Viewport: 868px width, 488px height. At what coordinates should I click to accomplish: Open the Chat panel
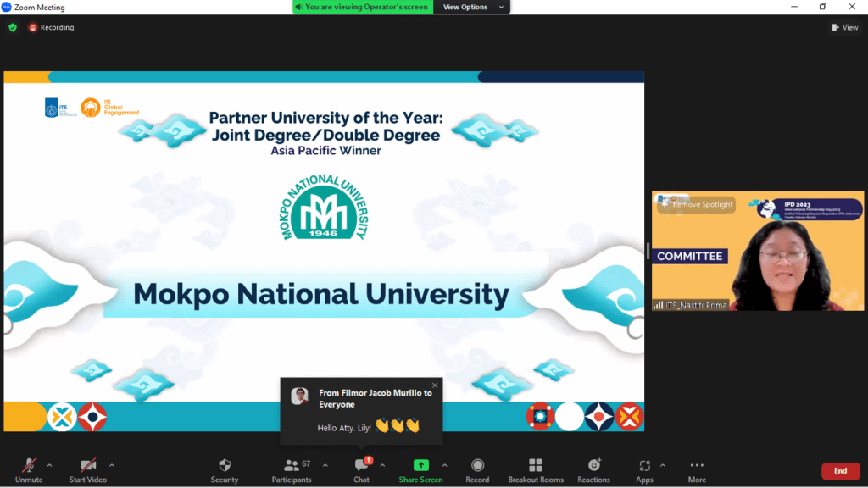point(361,465)
